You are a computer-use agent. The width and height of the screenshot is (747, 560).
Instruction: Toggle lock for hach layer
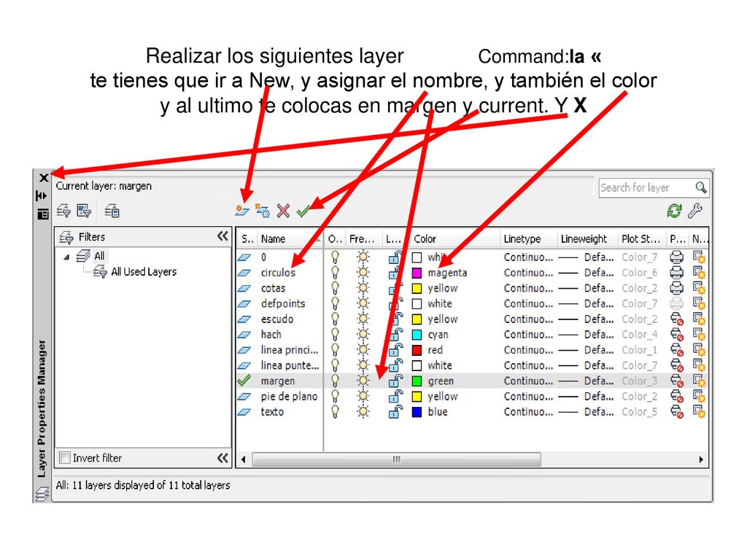[395, 334]
